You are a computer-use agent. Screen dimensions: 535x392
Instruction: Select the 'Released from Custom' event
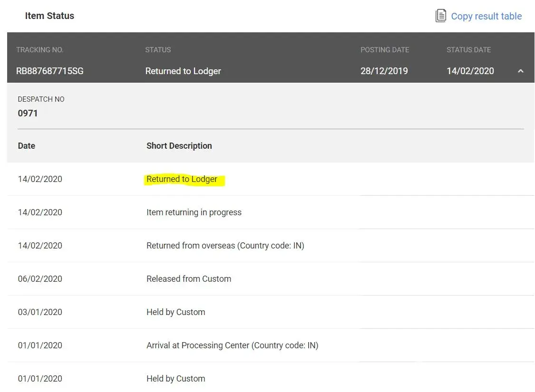click(188, 279)
